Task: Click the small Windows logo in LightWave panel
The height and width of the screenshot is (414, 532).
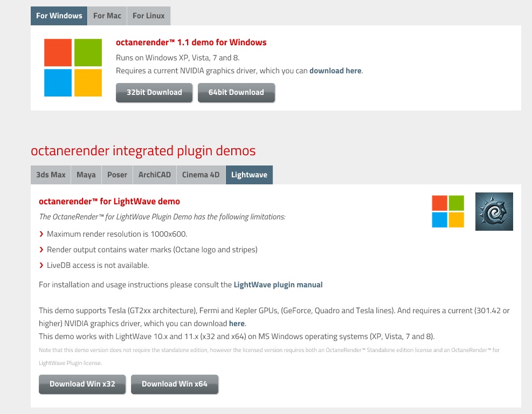Action: [x=448, y=211]
